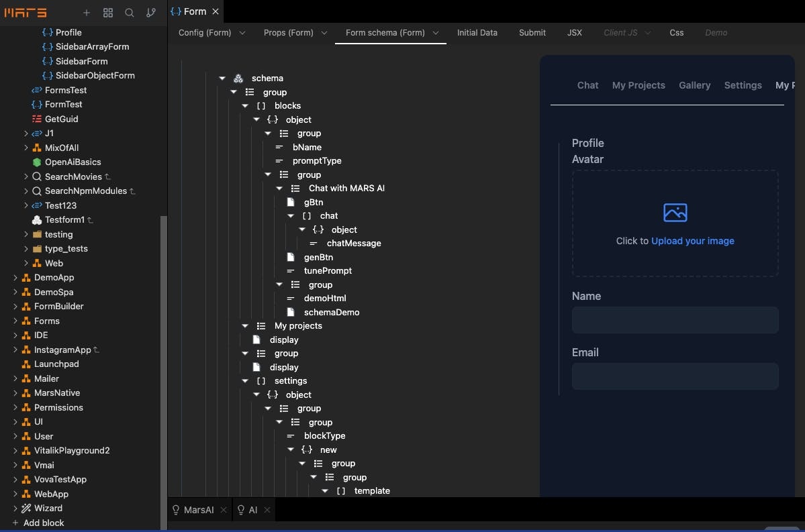
Task: Switch to the Initial Data tab
Action: (477, 32)
